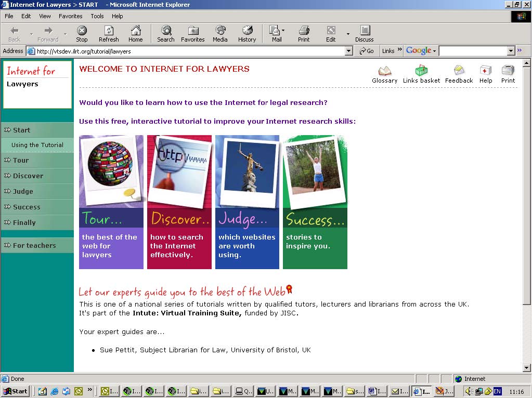Open the Media toolbar button
Image resolution: width=532 pixels, height=398 pixels.
220,34
